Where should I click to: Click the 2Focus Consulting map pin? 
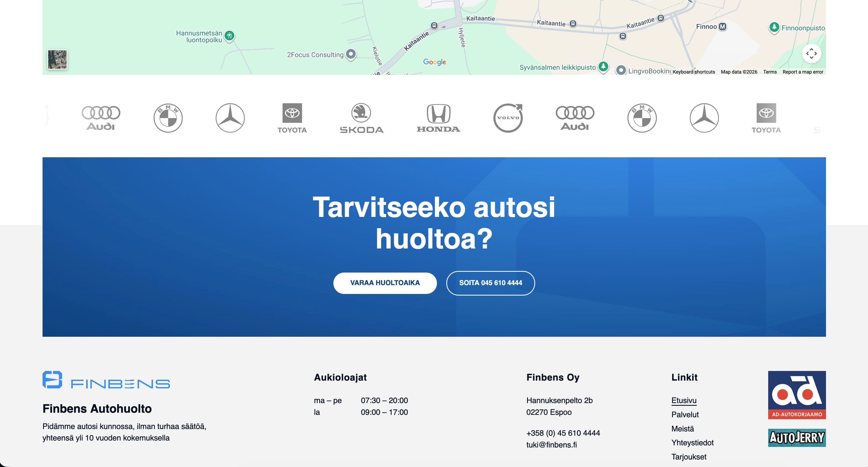click(x=351, y=54)
